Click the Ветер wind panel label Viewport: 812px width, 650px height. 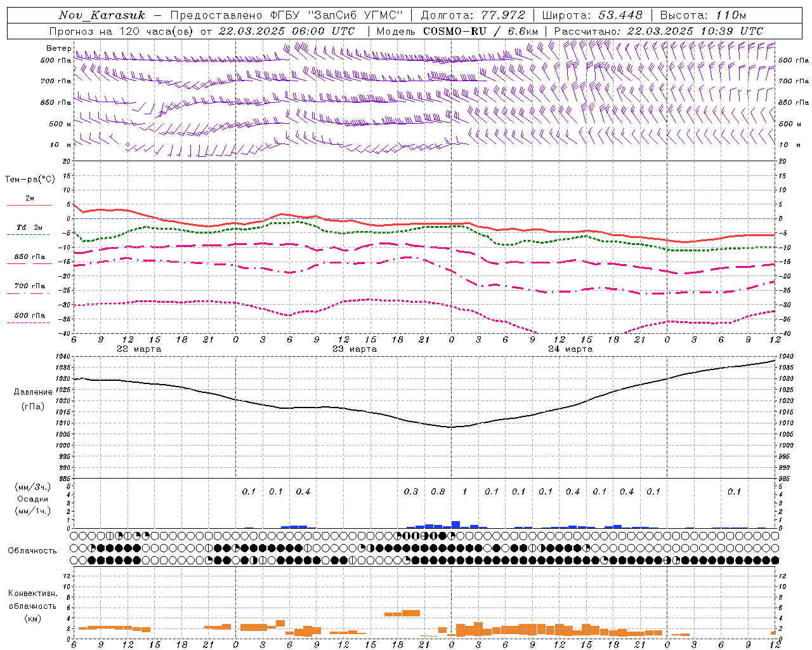pyautogui.click(x=58, y=48)
